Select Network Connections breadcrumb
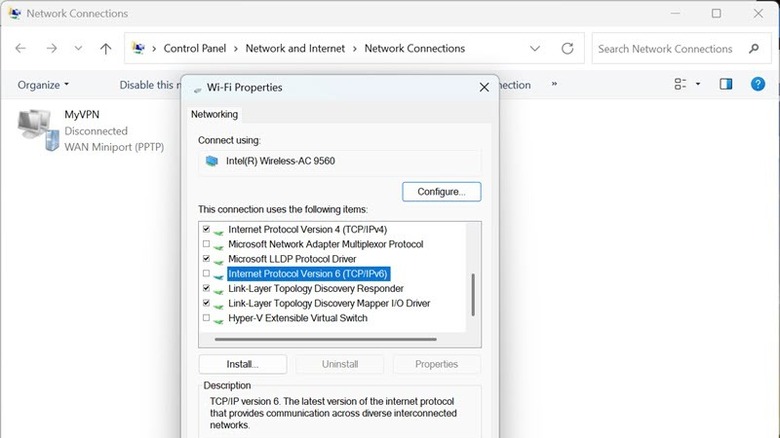Image resolution: width=780 pixels, height=438 pixels. tap(414, 48)
